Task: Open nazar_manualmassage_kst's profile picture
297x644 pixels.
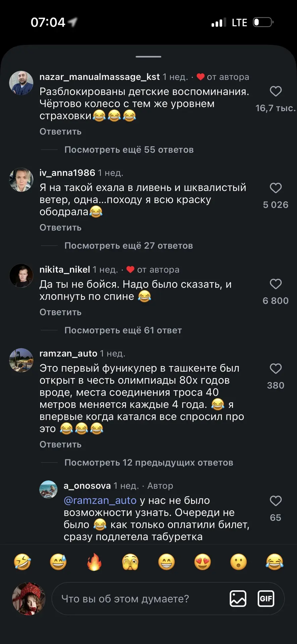Action: (21, 83)
